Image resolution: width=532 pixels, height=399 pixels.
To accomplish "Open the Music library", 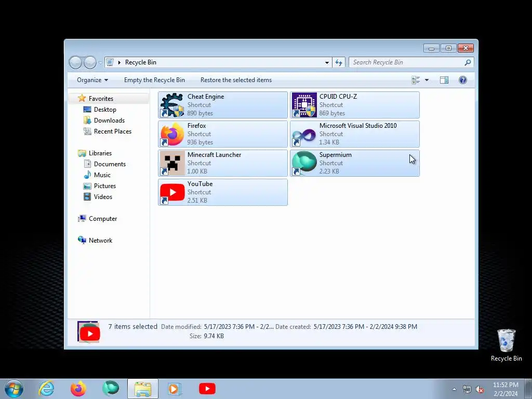I will point(102,175).
